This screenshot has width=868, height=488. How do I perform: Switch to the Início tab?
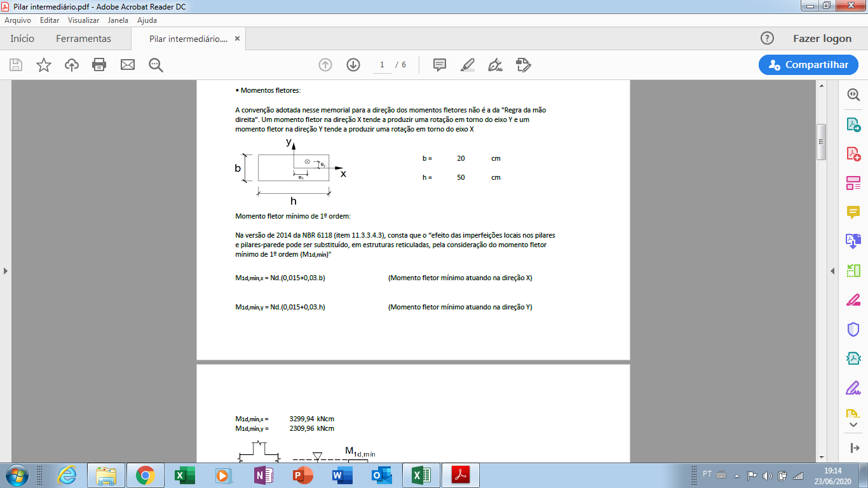pos(22,38)
